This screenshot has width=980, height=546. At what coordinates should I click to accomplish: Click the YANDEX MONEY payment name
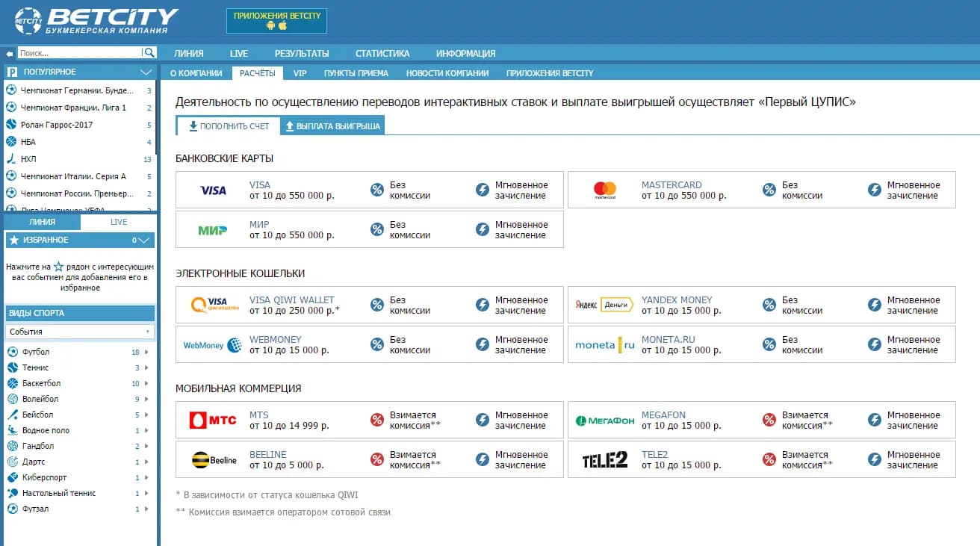677,300
